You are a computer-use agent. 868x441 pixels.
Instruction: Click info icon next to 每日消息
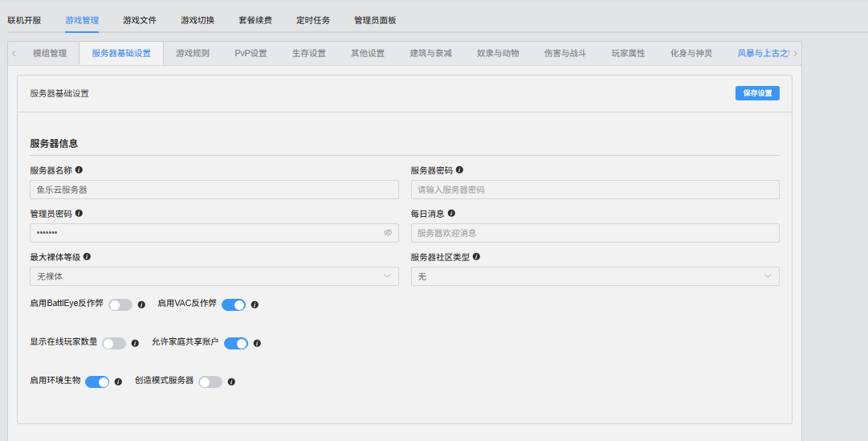pyautogui.click(x=451, y=214)
